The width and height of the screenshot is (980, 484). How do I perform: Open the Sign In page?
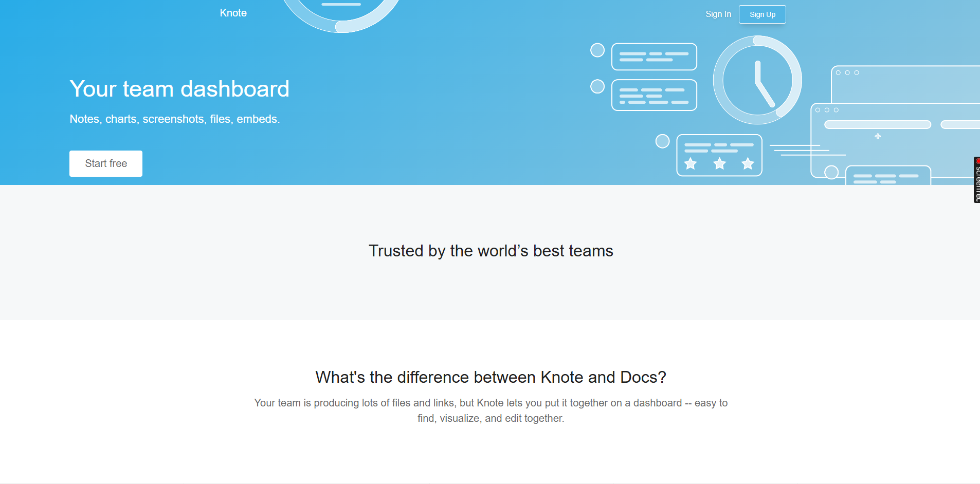(718, 14)
